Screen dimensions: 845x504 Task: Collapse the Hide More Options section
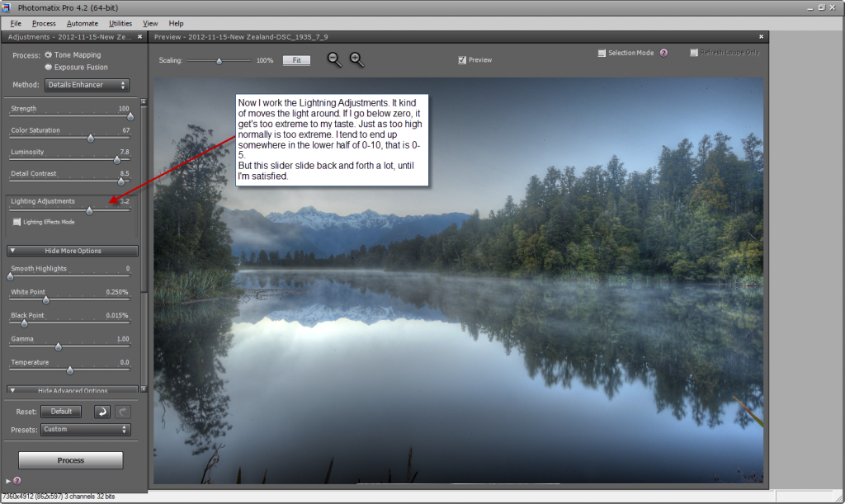(73, 251)
